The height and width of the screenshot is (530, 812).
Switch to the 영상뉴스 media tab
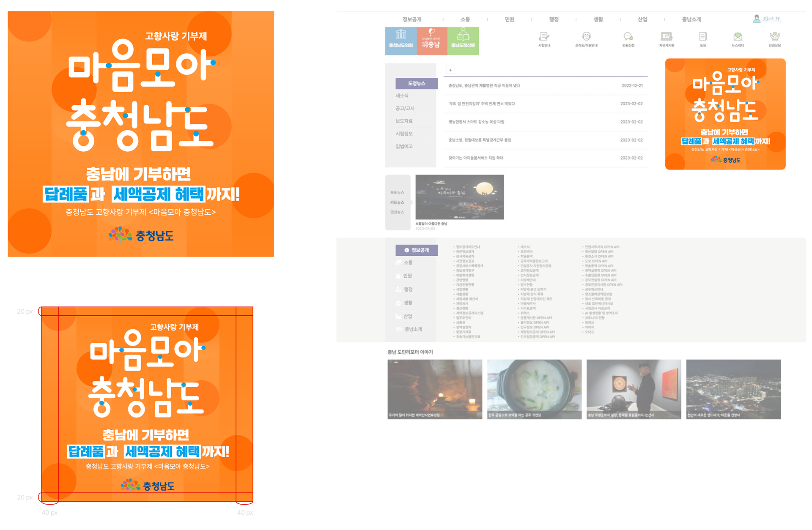397,212
